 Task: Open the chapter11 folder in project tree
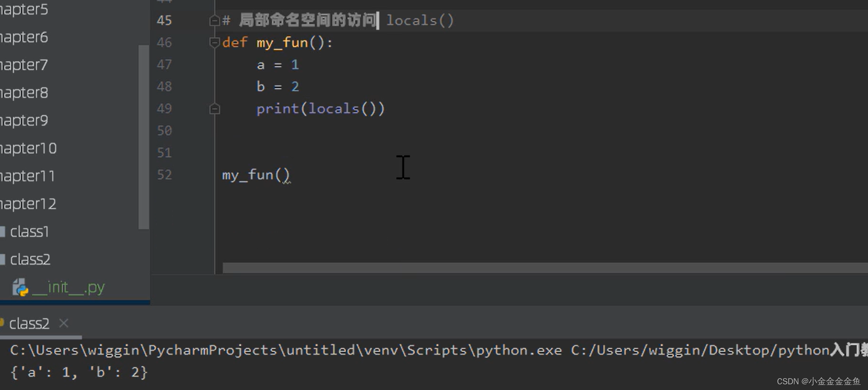point(28,176)
